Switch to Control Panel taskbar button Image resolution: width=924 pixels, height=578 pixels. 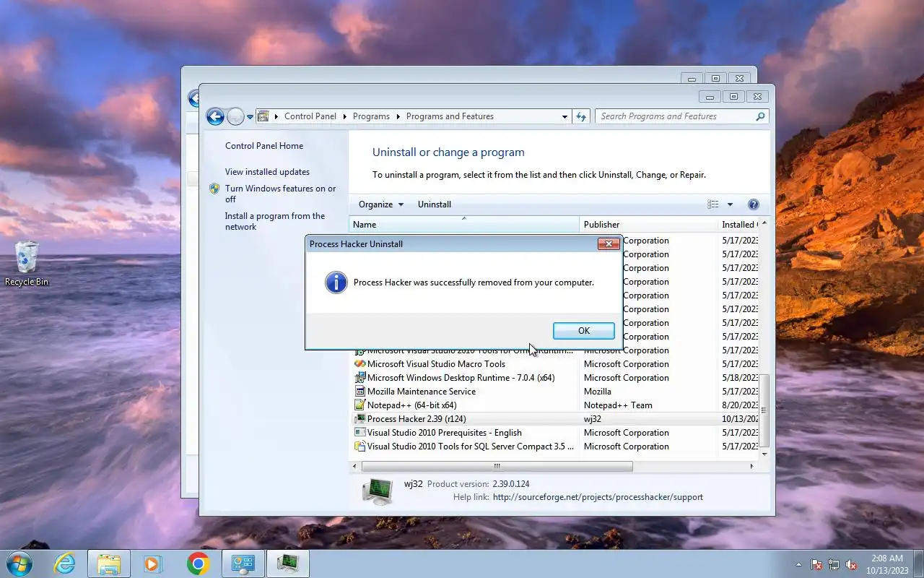coord(243,564)
